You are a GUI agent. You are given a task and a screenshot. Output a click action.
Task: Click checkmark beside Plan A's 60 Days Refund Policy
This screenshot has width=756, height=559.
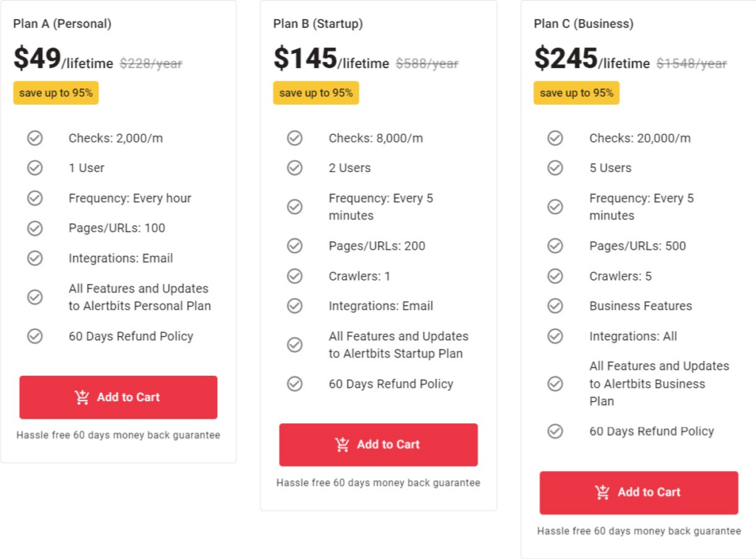click(35, 336)
